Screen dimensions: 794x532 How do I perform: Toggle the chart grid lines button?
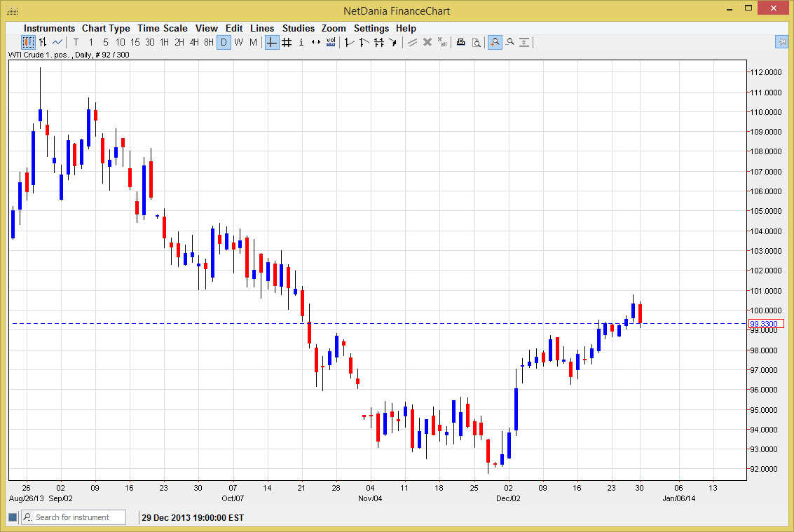(287, 42)
